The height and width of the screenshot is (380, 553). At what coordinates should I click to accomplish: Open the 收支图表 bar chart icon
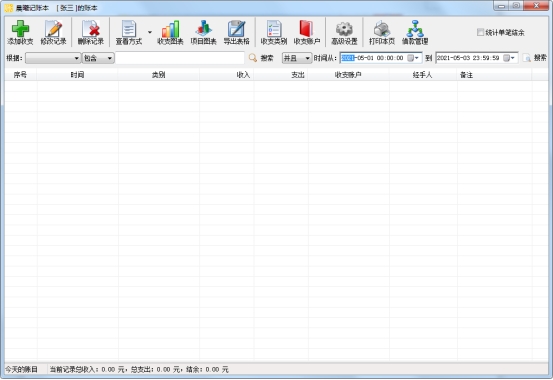point(170,29)
